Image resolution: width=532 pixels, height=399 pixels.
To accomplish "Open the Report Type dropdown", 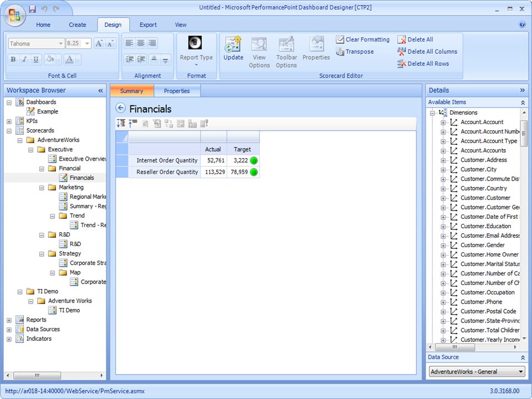I will (x=196, y=52).
